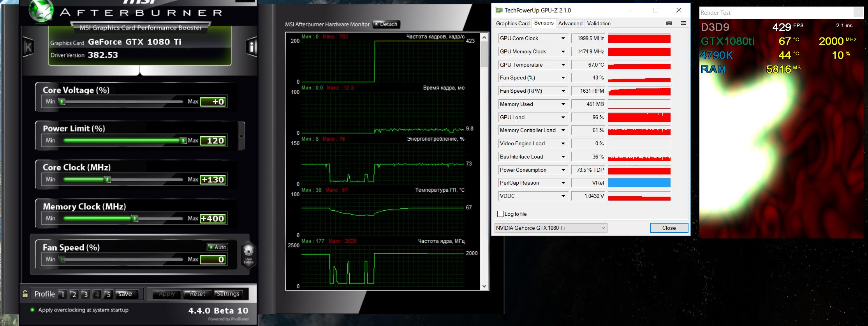The height and width of the screenshot is (326, 868).
Task: Open the Memory Controller Load sensor dropdown
Action: point(563,130)
